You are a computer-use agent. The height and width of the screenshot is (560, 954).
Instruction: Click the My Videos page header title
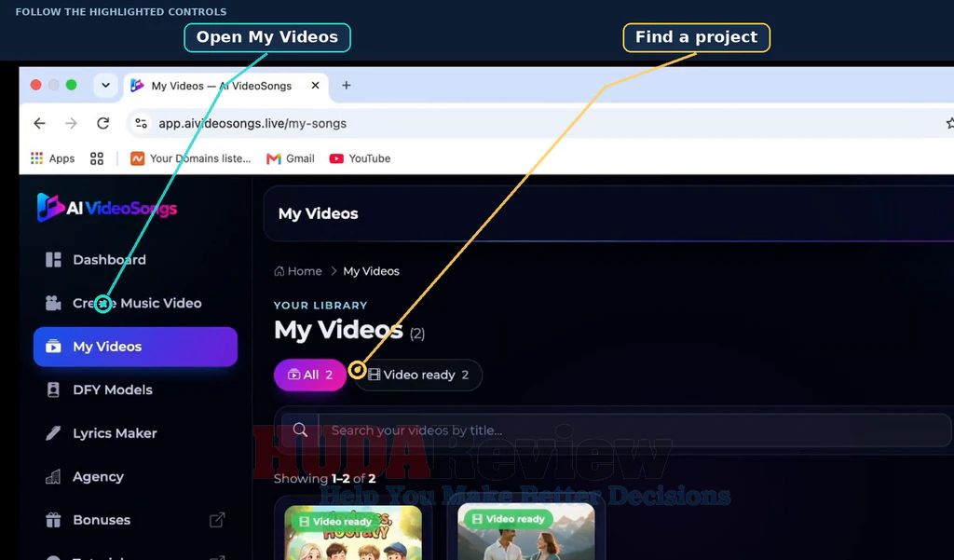pyautogui.click(x=319, y=213)
